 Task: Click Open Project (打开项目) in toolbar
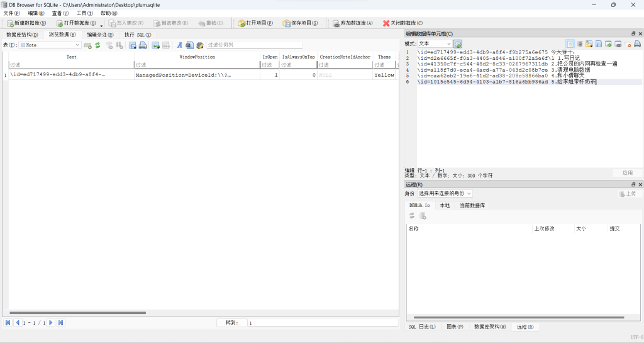255,23
